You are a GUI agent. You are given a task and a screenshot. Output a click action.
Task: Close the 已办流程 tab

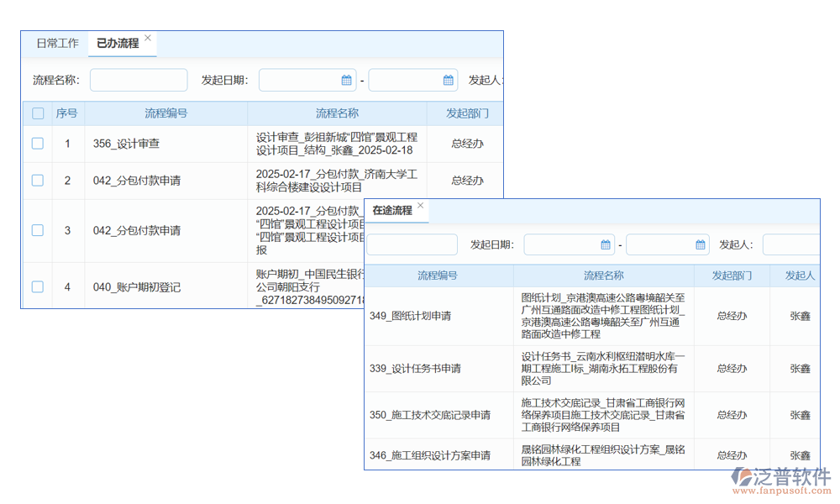148,38
